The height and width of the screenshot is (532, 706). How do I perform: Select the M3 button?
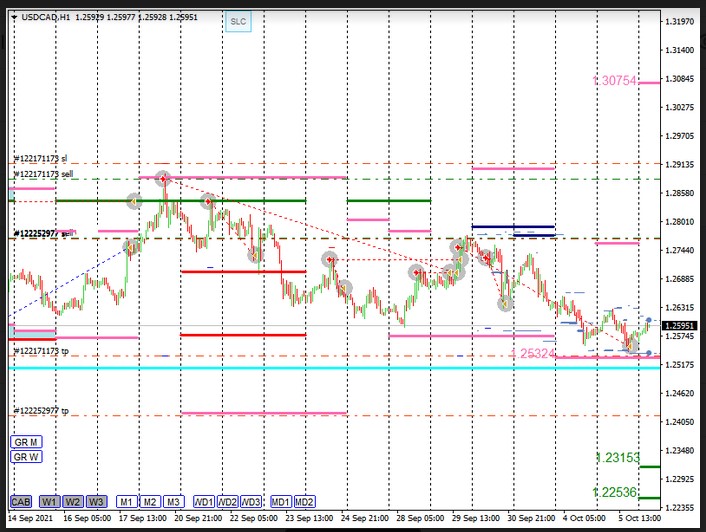(173, 501)
